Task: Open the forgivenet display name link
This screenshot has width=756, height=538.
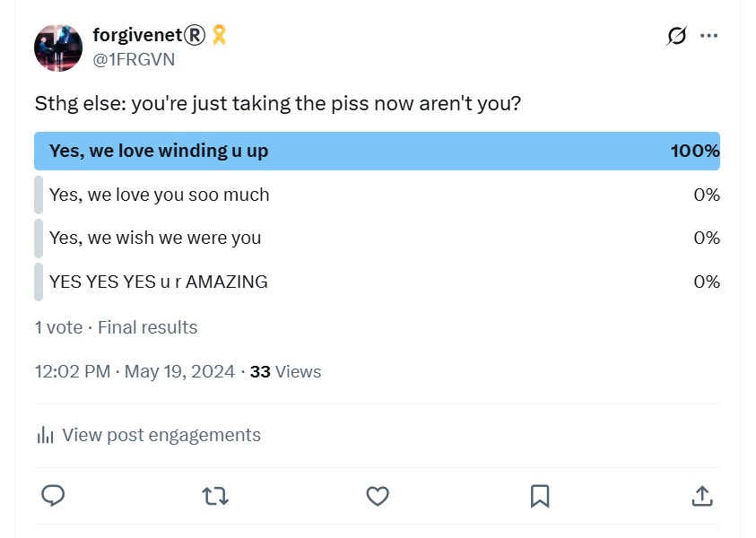Action: pyautogui.click(x=149, y=35)
